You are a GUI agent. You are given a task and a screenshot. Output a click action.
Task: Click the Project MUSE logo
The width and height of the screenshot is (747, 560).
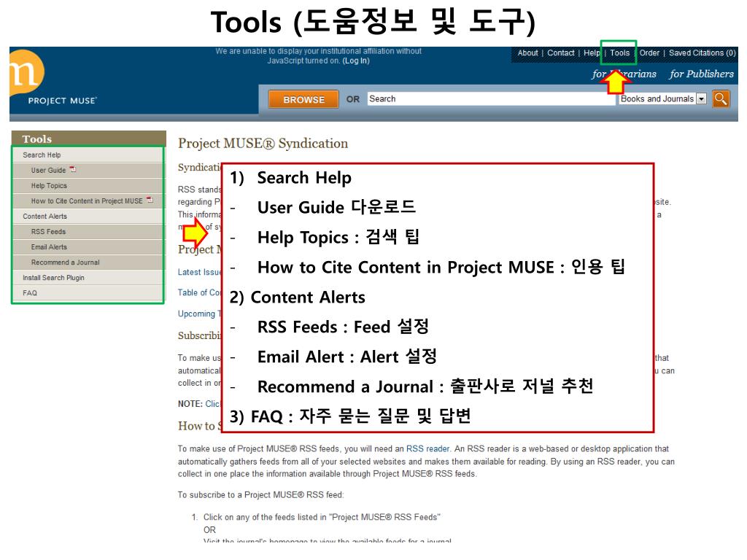tap(53, 78)
